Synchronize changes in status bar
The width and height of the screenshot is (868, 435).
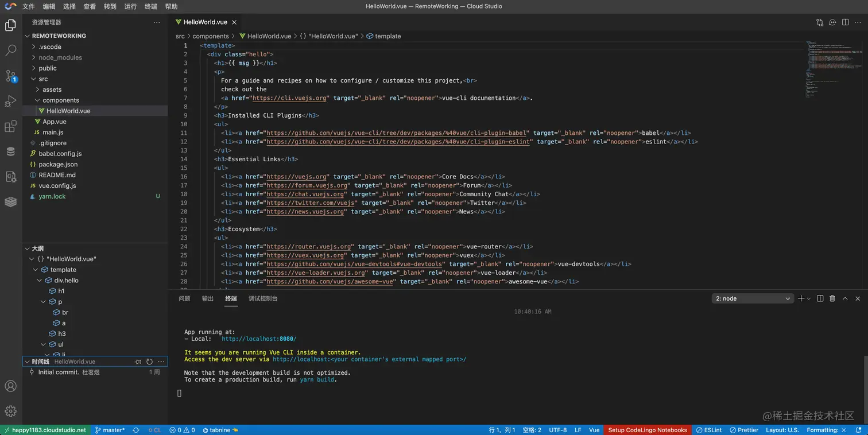[x=136, y=430]
